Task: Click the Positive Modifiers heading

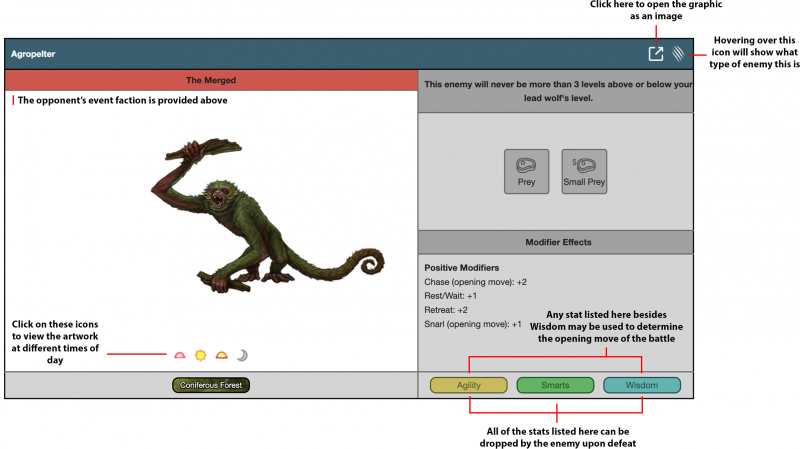Action: pos(461,268)
